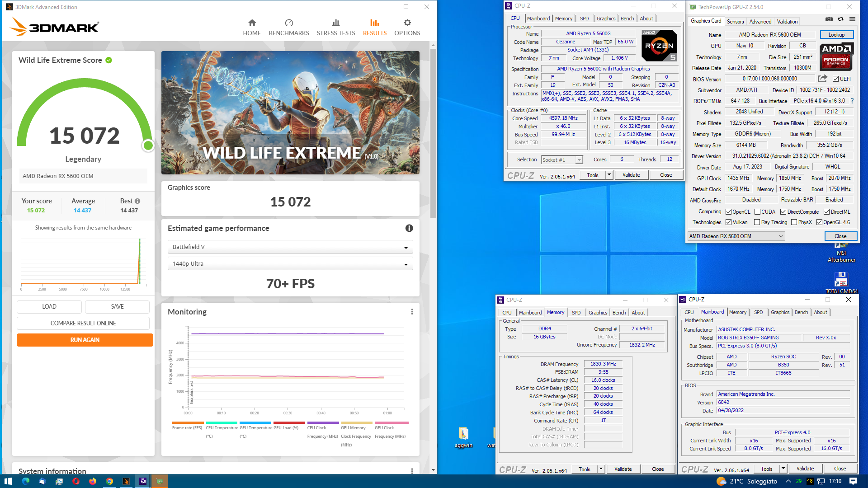This screenshot has width=868, height=488.
Task: Click COMPARE RESULT ONLINE button
Action: [x=83, y=323]
